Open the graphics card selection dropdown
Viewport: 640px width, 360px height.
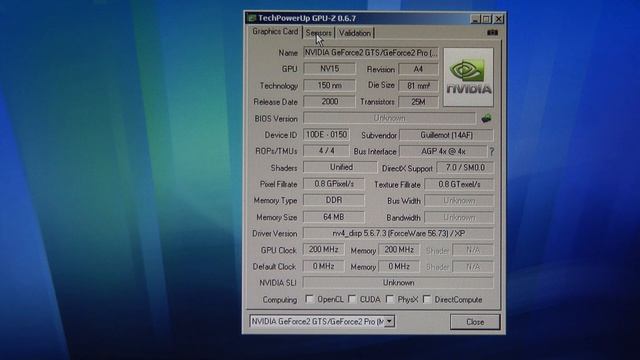(389, 321)
